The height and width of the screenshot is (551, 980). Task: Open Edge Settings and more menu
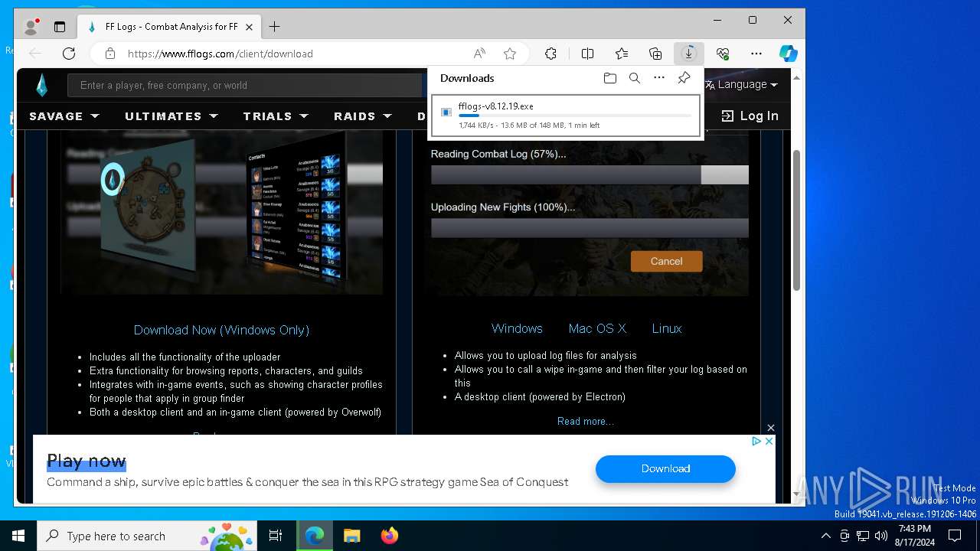coord(756,54)
